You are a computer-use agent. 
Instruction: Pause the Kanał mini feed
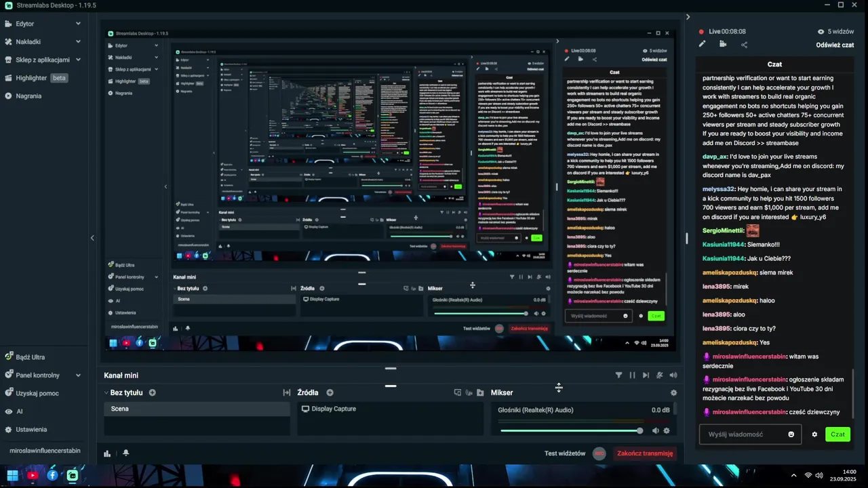pos(632,375)
